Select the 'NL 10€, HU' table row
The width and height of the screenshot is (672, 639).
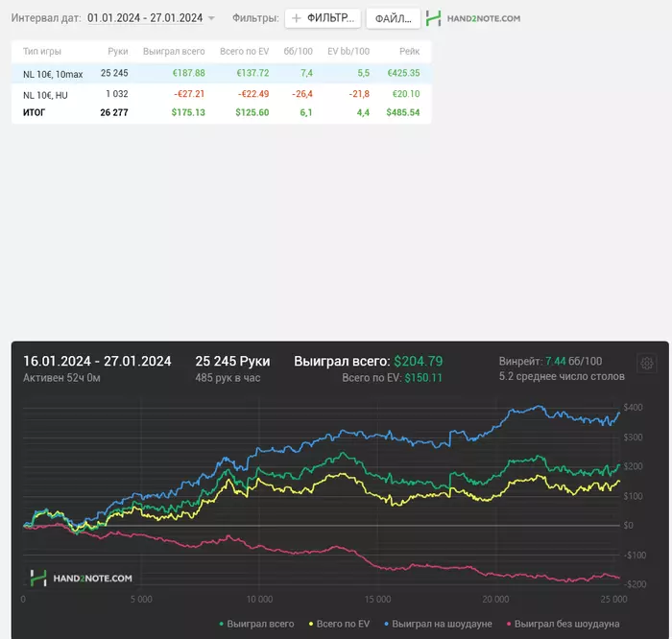pyautogui.click(x=48, y=94)
